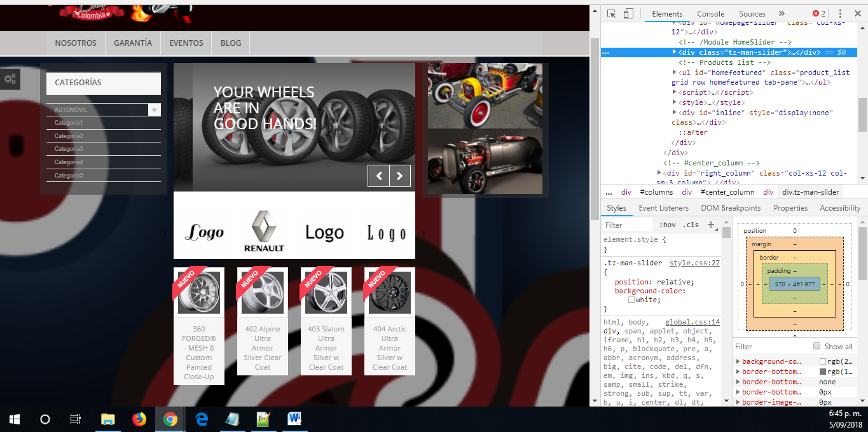The height and width of the screenshot is (432, 868).
Task: Switch to the Console tab
Action: (x=710, y=14)
